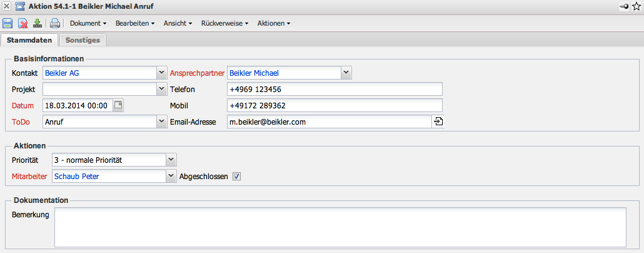The width and height of the screenshot is (644, 253).
Task: Open the Priorität dropdown list
Action: 171,160
